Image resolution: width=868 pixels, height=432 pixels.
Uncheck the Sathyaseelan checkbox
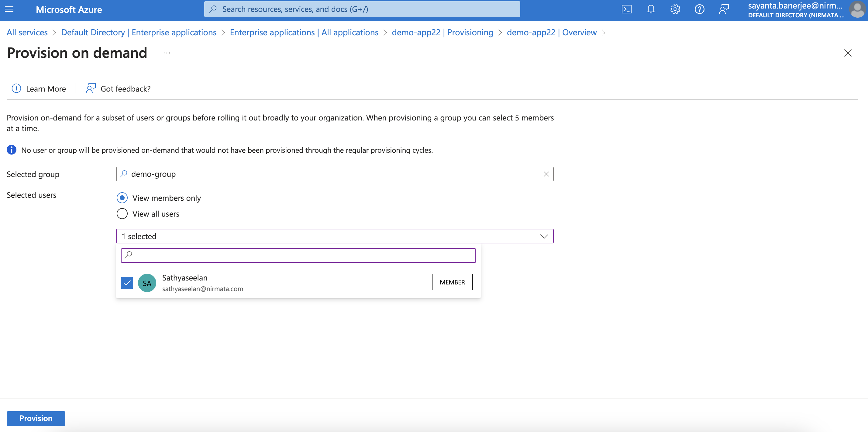[x=127, y=283]
